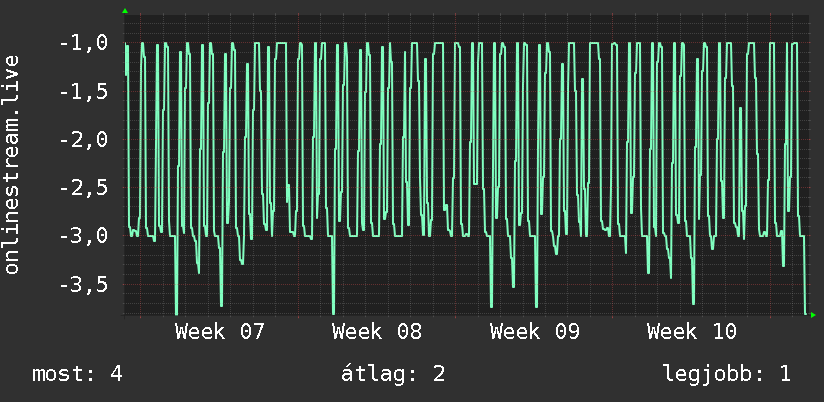
Task: Click the green arrow at the right end of the x-axis
Action: [813, 315]
